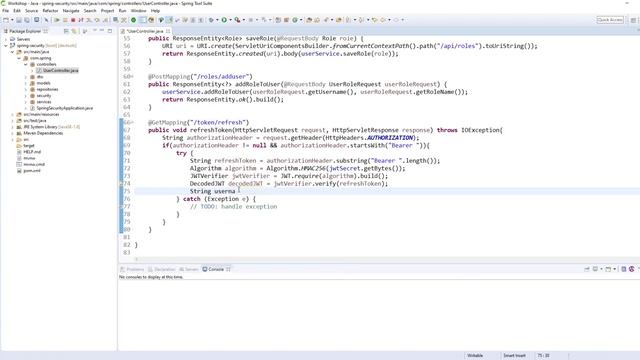
Task: Click Collapse All in Package Explorer
Action: tap(66, 31)
